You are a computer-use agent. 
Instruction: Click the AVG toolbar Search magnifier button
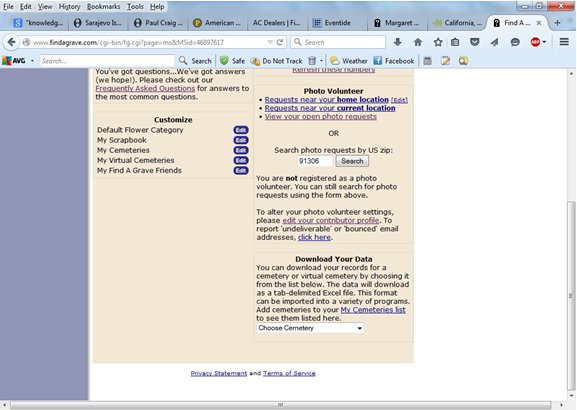[x=195, y=61]
